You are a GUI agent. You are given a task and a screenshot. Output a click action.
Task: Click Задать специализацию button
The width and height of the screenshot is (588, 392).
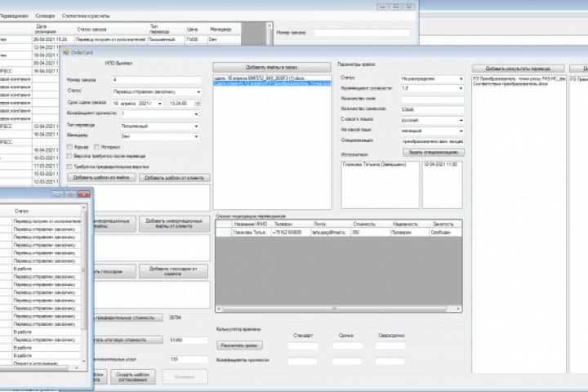(434, 152)
